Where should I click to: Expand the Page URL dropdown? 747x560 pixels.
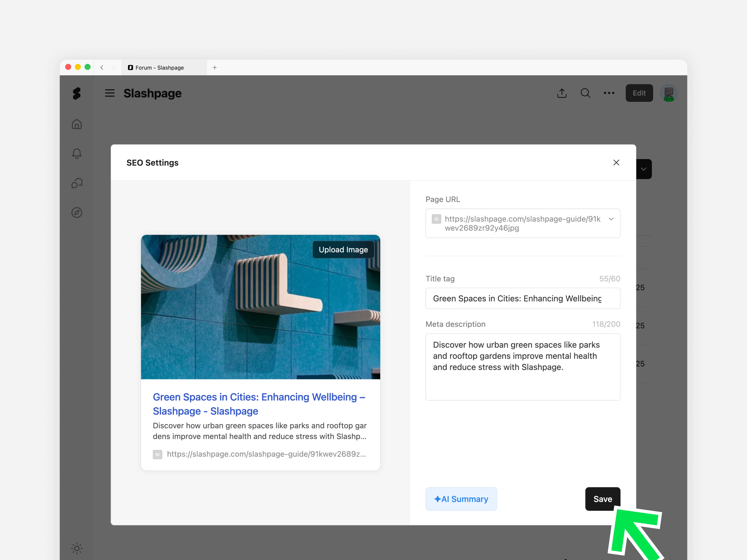click(x=611, y=219)
